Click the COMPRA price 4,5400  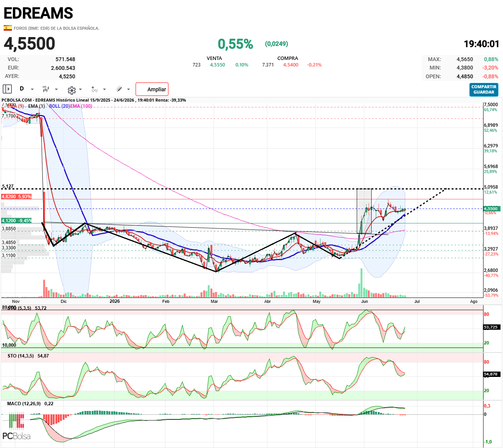point(291,65)
